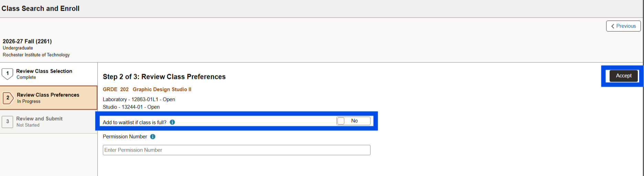644x176 pixels.
Task: Click the Previous button label
Action: (626, 26)
